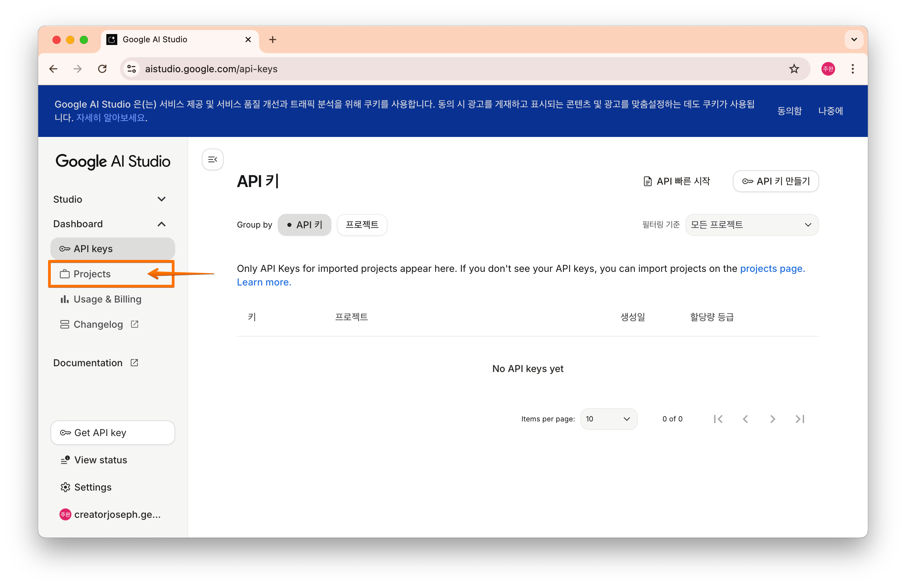Image resolution: width=906 pixels, height=588 pixels.
Task: Select the API 키 group-by option
Action: click(x=304, y=225)
